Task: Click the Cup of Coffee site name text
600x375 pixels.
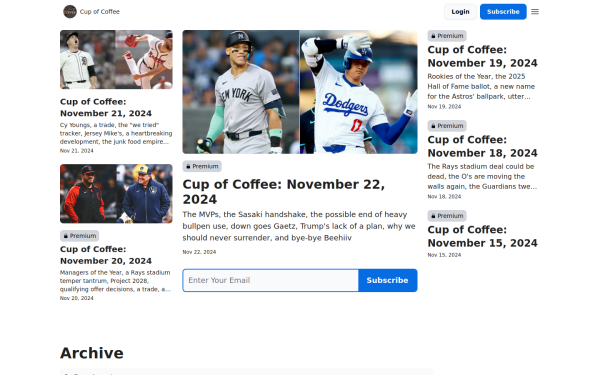Action: pyautogui.click(x=99, y=12)
